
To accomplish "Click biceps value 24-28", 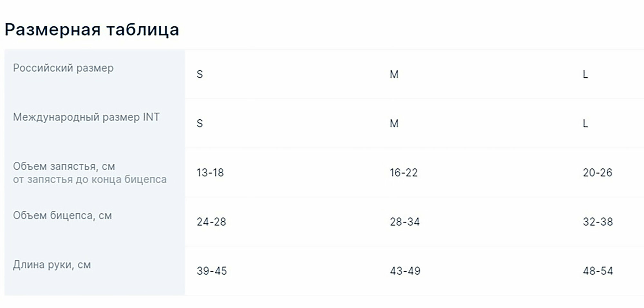I will coord(211,222).
